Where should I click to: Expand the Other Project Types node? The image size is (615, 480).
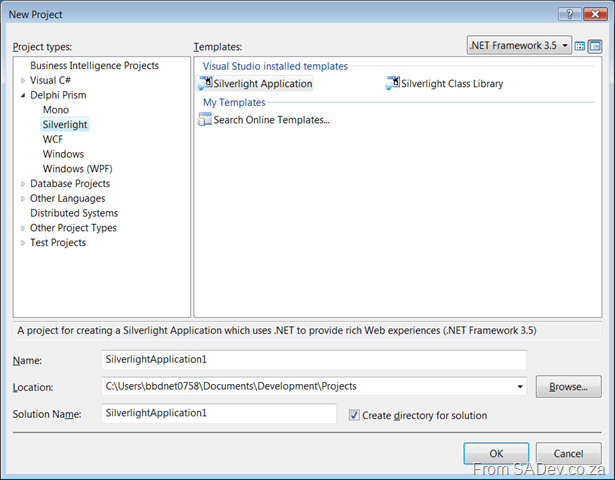coord(23,228)
